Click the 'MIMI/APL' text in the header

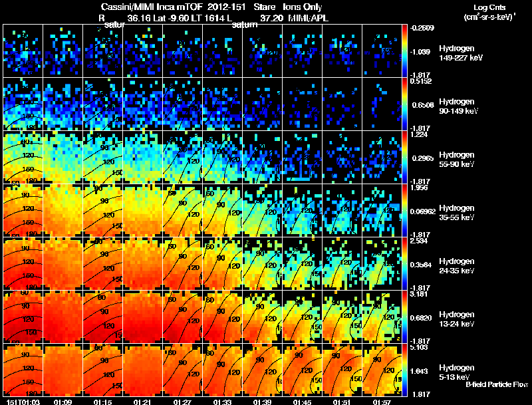click(309, 18)
